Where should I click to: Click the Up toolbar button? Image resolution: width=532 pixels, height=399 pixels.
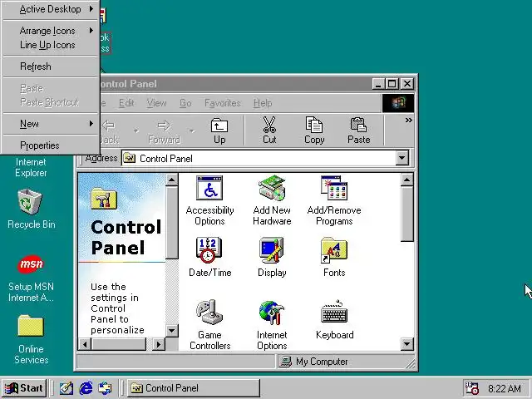[x=219, y=131]
